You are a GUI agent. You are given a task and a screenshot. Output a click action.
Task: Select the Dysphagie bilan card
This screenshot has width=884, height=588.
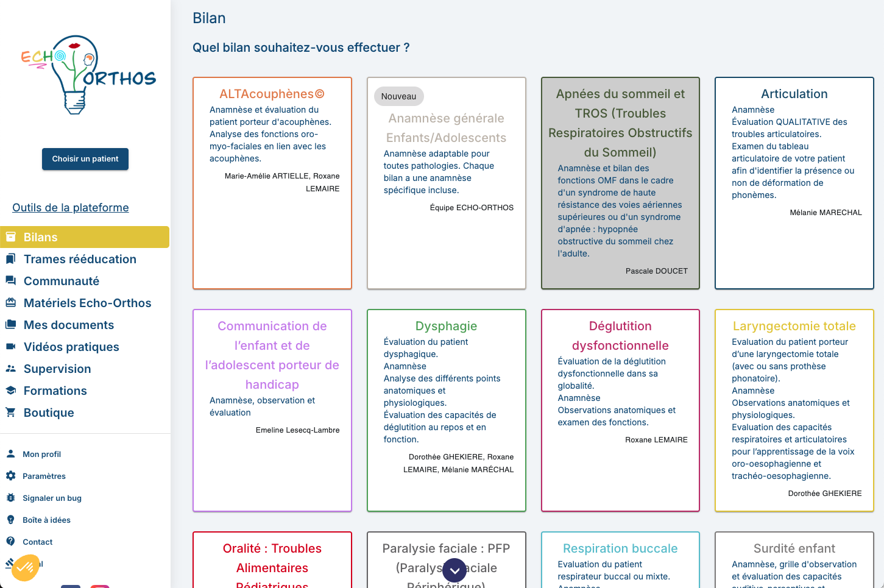click(x=446, y=410)
